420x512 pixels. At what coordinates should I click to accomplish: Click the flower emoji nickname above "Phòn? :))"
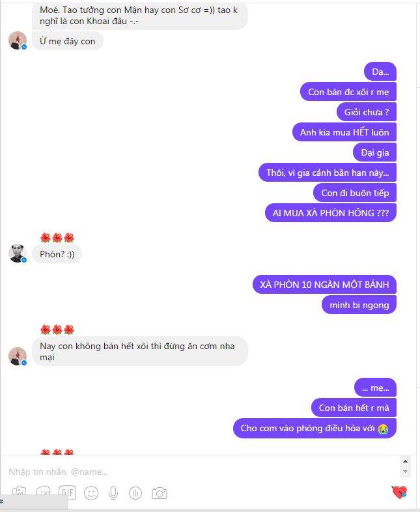(57, 238)
